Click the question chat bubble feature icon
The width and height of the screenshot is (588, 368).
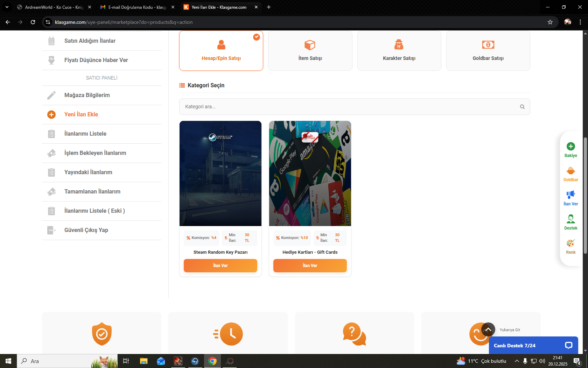coord(355,334)
